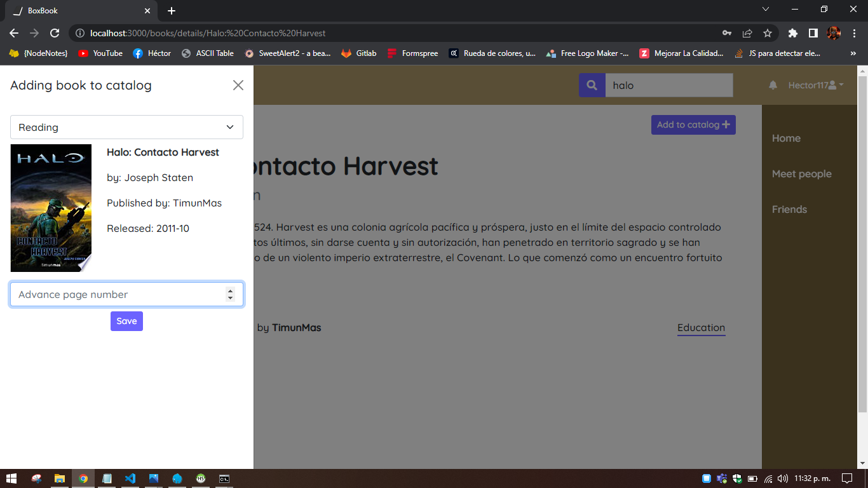
Task: Open the tab search chevron
Action: click(766, 9)
